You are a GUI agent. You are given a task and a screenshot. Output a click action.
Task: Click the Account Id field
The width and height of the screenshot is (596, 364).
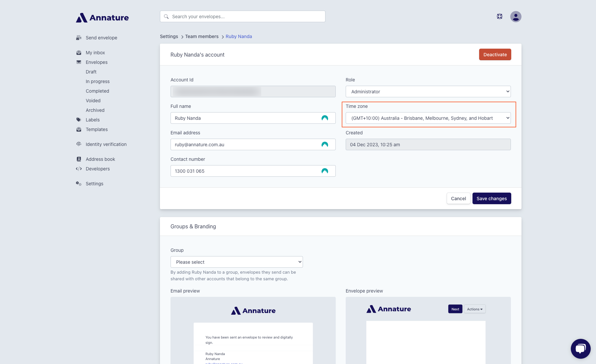pyautogui.click(x=253, y=92)
